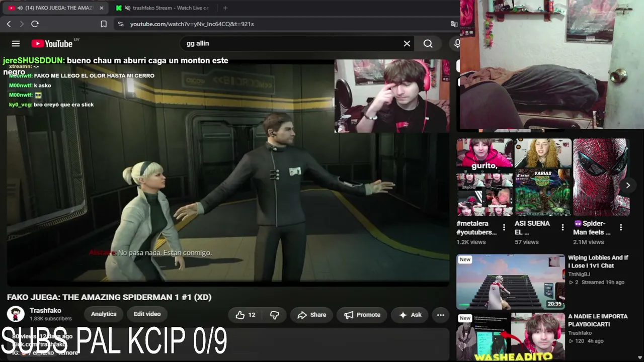Click the YouTube search magnifier button
The image size is (644, 362).
(x=428, y=44)
